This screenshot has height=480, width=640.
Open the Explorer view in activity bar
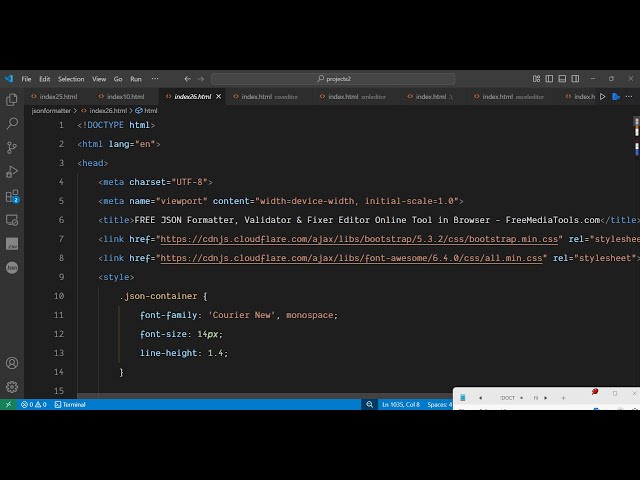tap(12, 100)
